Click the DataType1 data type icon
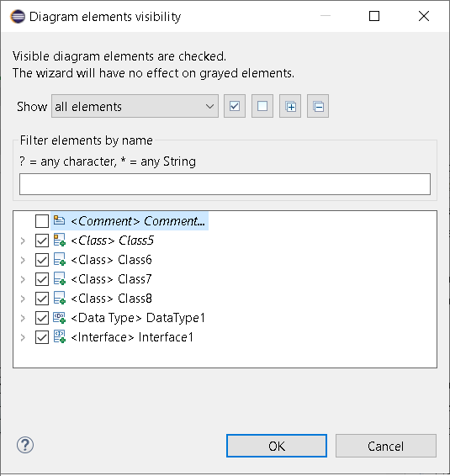Screen dimensions: 450x476 tap(59, 318)
